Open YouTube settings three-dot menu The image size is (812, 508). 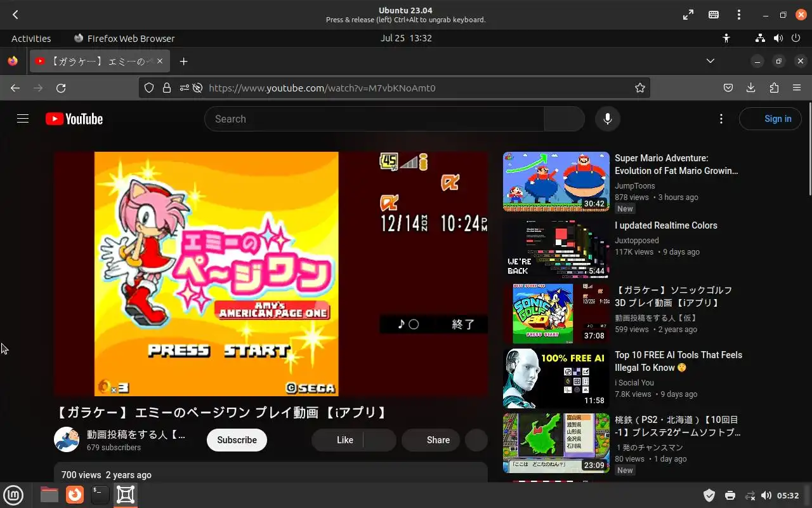pos(721,119)
